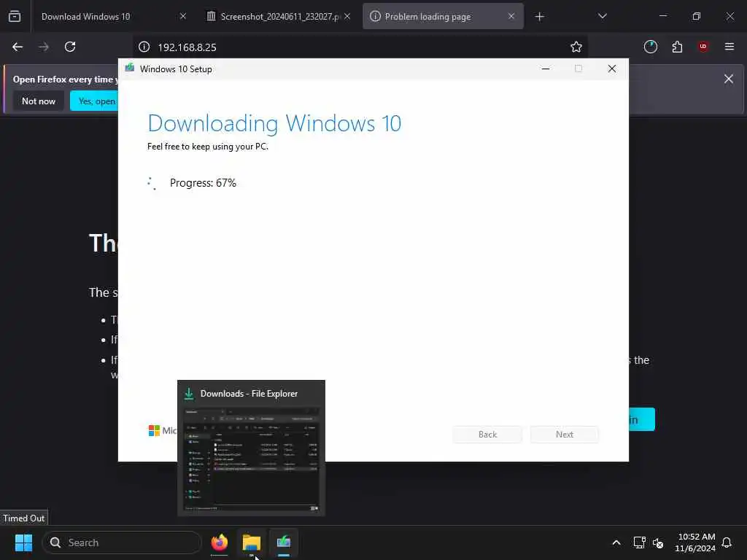Click Not now on Firefox prompt
The image size is (747, 560).
click(x=39, y=101)
